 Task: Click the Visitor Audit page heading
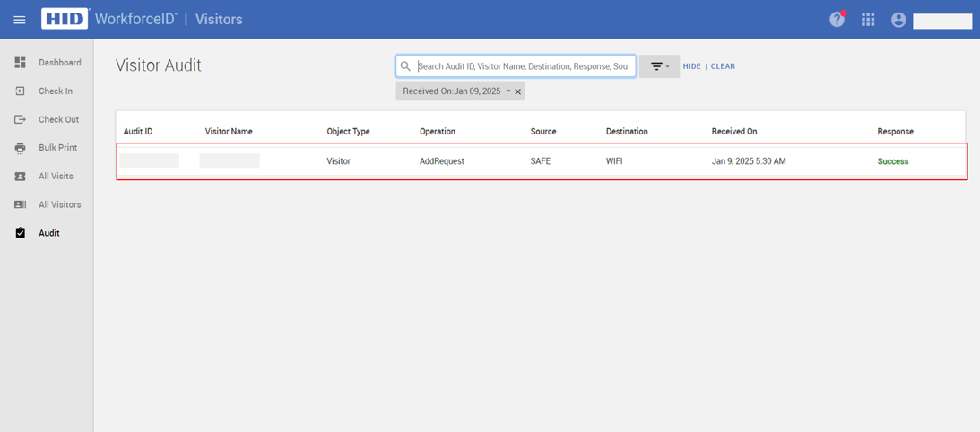[x=159, y=65]
